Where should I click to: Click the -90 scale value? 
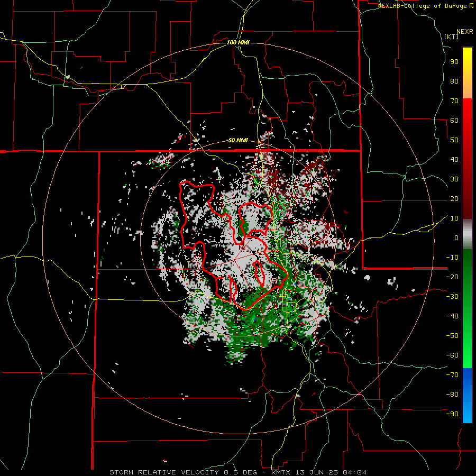point(452,414)
